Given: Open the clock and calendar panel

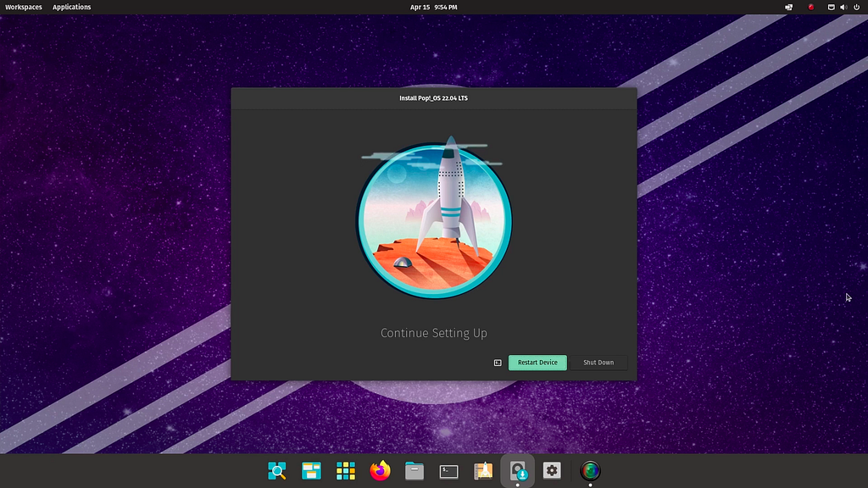Looking at the screenshot, I should 433,7.
